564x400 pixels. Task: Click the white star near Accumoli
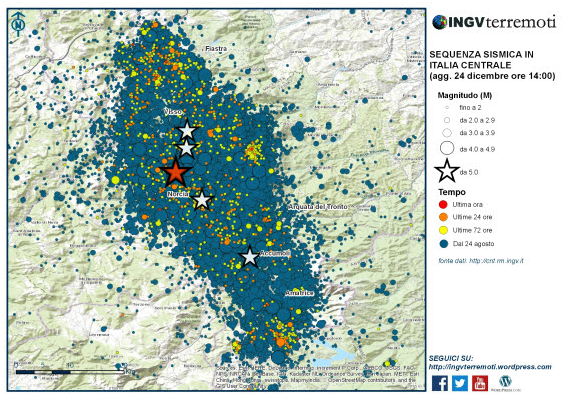click(x=249, y=257)
